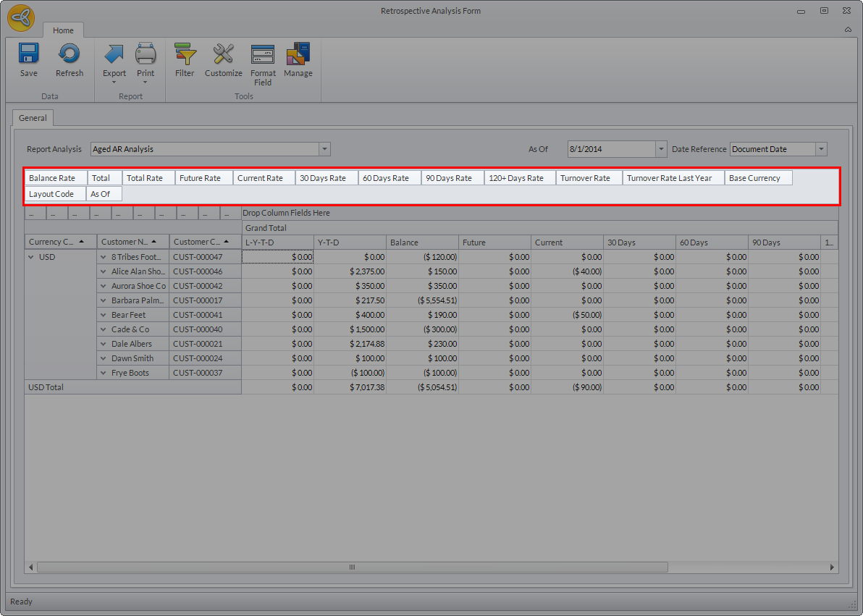Open the Format Field tool
The width and height of the screenshot is (863, 616).
pyautogui.click(x=263, y=55)
